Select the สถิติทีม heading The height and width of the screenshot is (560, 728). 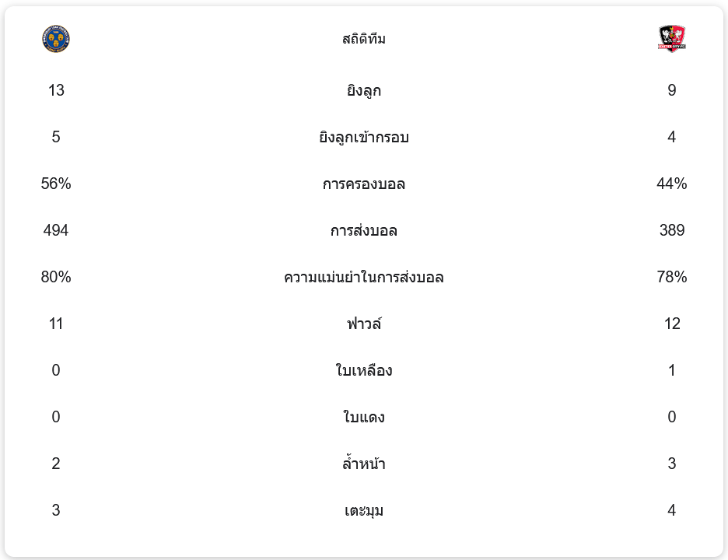pos(364,39)
